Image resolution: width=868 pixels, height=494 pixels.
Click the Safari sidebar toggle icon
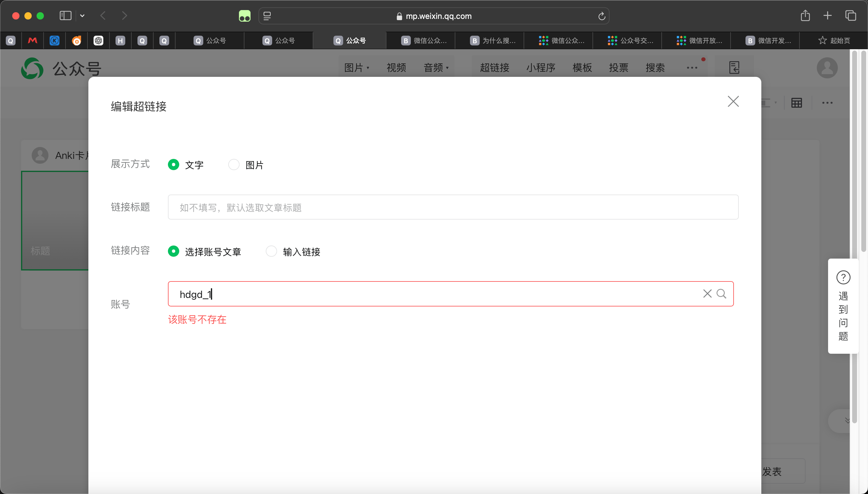tap(66, 16)
